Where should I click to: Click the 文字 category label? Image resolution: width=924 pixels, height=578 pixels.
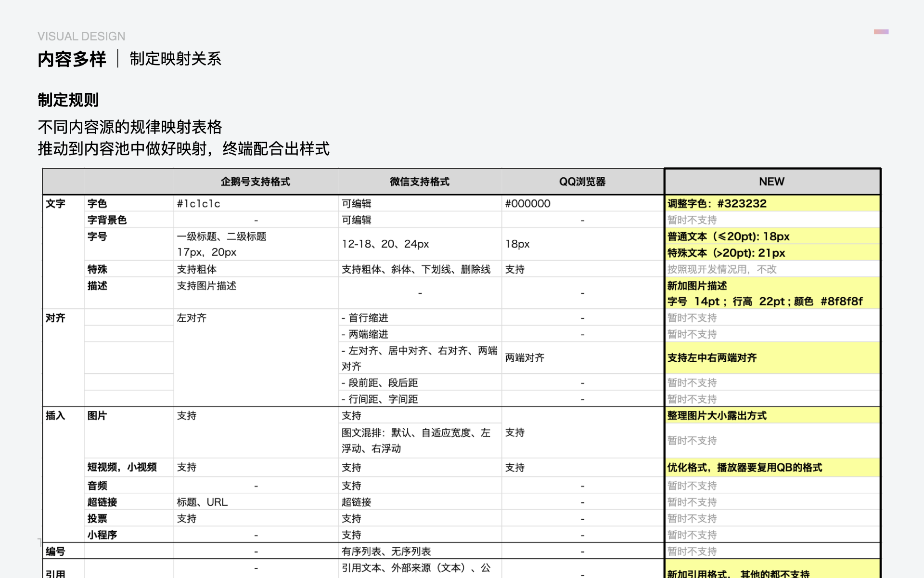[55, 204]
